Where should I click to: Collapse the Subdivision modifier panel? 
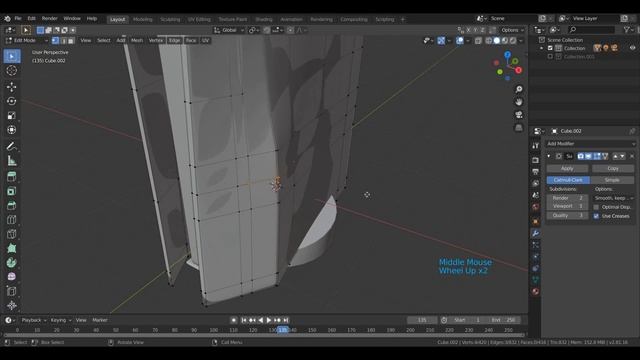[x=549, y=156]
